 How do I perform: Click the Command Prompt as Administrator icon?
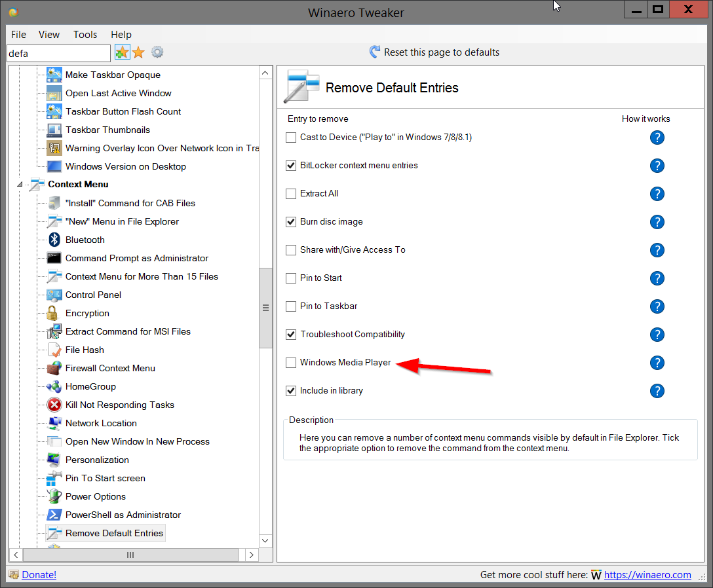pyautogui.click(x=54, y=258)
